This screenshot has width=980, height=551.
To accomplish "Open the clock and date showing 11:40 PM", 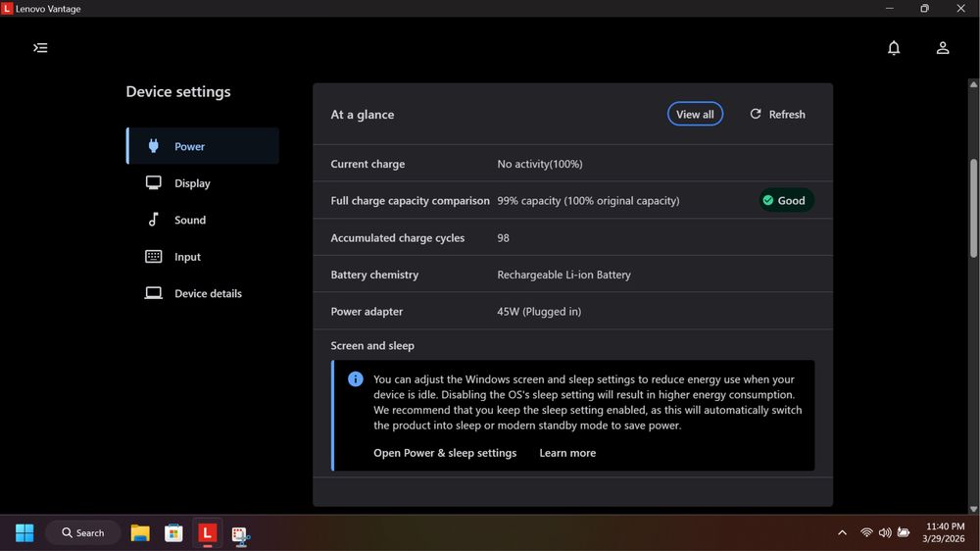I will [945, 532].
